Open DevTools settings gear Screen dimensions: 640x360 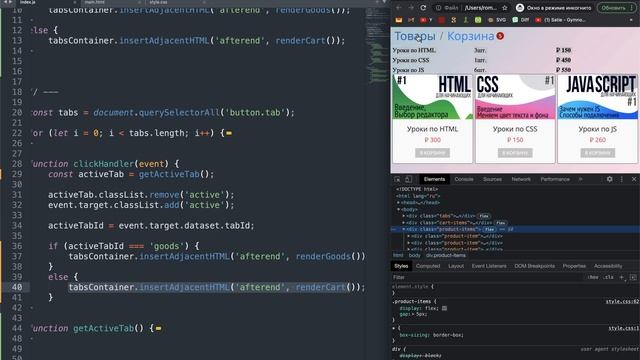(609, 179)
